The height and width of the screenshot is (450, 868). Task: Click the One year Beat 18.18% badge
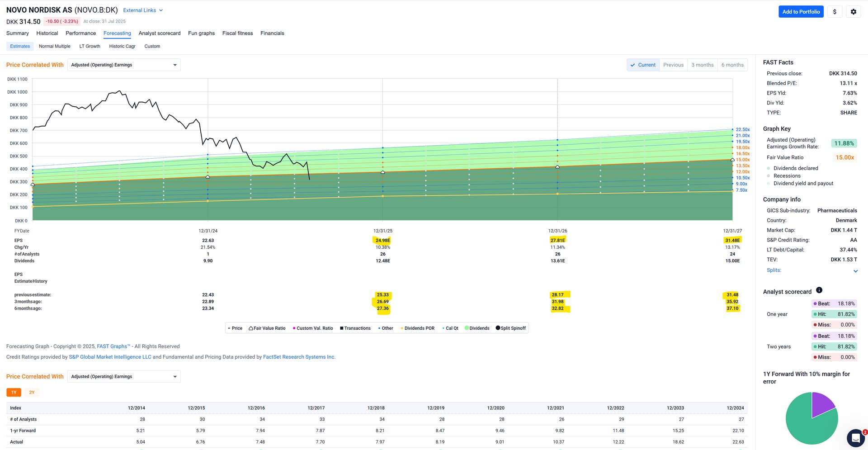pyautogui.click(x=834, y=303)
